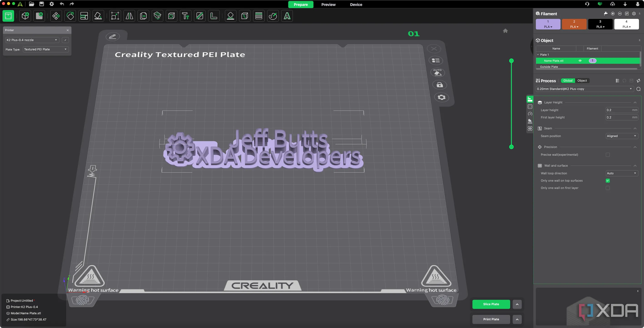Open the Seam position Aligned dropdown

[621, 136]
